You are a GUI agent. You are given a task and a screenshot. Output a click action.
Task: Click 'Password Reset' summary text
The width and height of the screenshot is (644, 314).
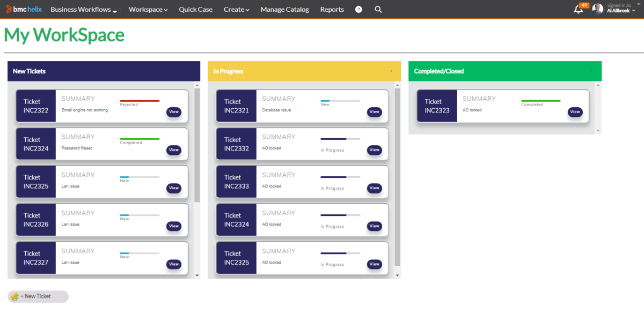tap(77, 148)
